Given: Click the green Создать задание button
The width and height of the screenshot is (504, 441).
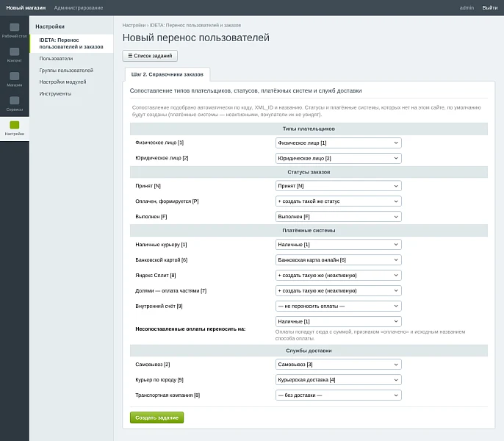Looking at the screenshot, I should 157,417.
